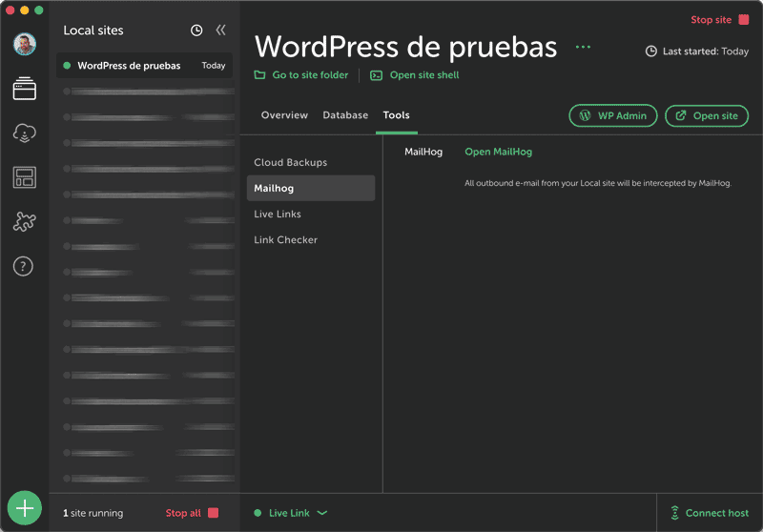Image resolution: width=763 pixels, height=532 pixels.
Task: Select the Tools tab
Action: (x=396, y=115)
